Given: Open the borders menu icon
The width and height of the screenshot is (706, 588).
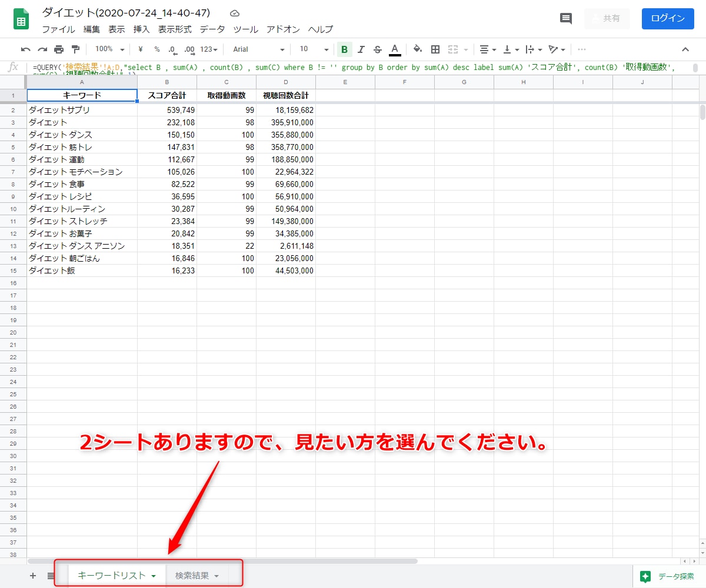Looking at the screenshot, I should click(x=435, y=49).
